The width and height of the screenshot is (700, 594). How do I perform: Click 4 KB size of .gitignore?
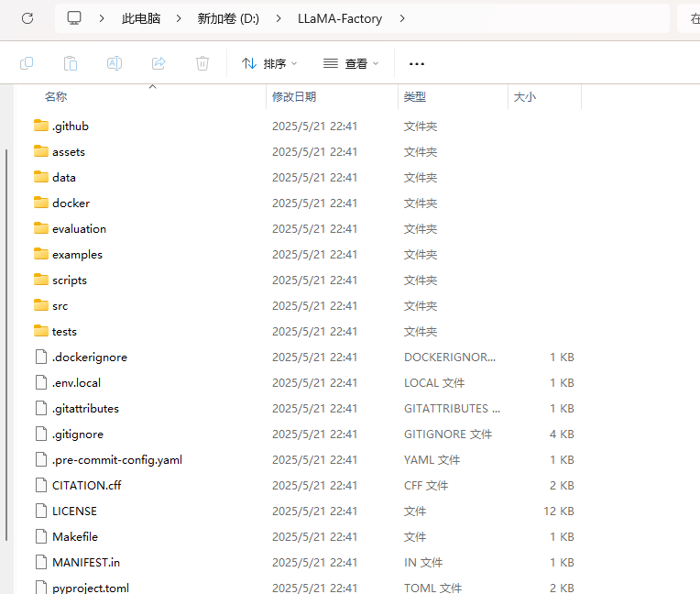point(562,434)
